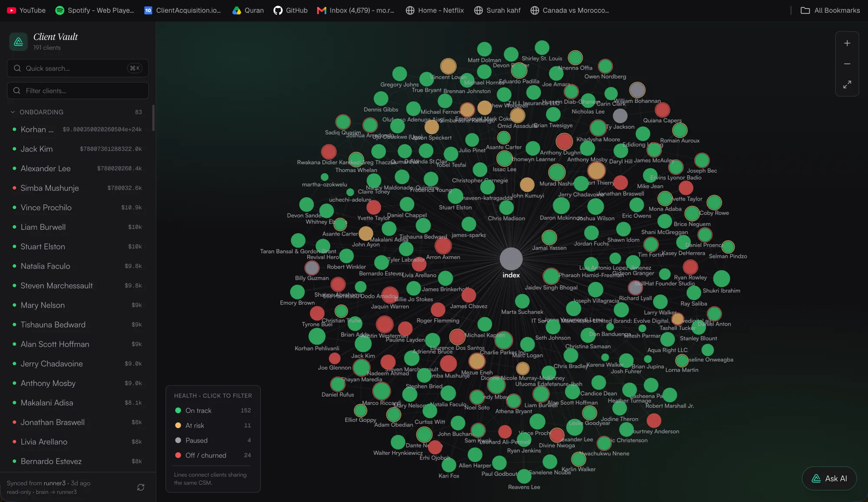The height and width of the screenshot is (502, 868).
Task: Click the Walter Hrynkiewicz graph node
Action: [x=398, y=442]
